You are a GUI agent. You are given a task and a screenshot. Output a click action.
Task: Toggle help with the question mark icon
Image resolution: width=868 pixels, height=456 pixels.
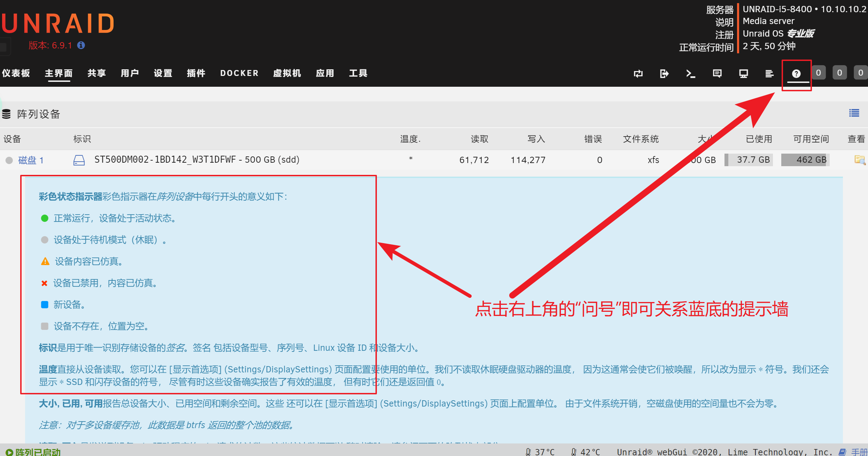pos(796,74)
